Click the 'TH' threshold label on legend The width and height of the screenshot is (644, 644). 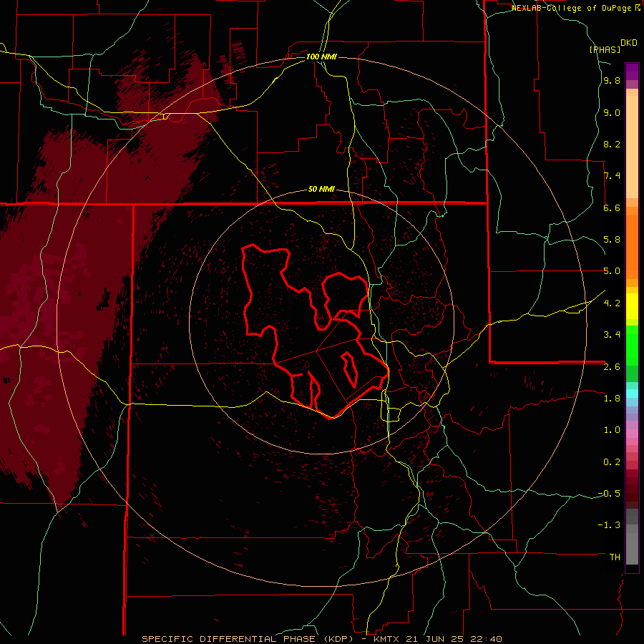point(615,557)
